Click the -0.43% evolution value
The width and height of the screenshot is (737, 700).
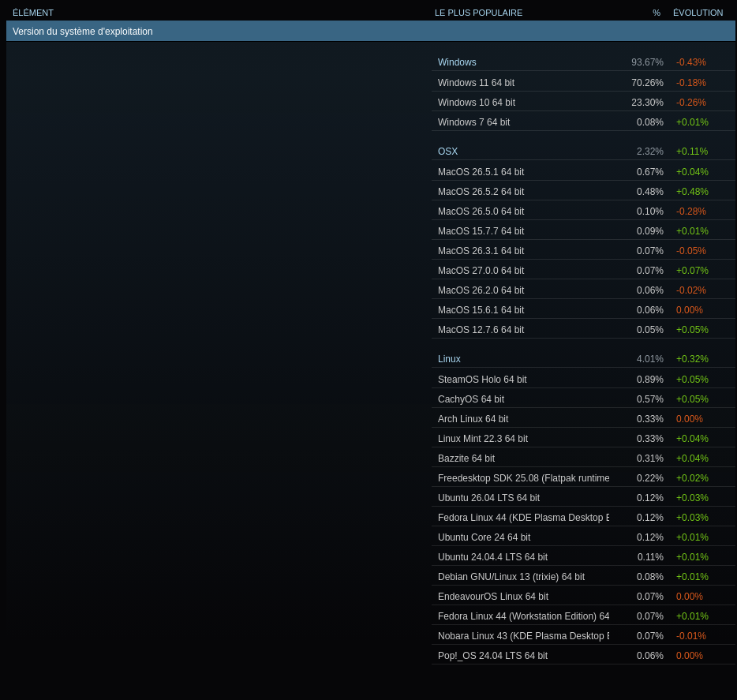[x=691, y=62]
